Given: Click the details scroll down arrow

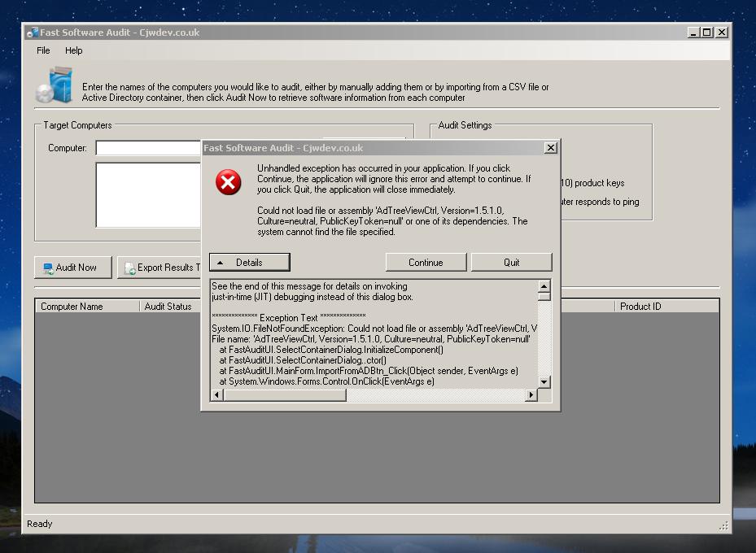Looking at the screenshot, I should click(x=544, y=382).
